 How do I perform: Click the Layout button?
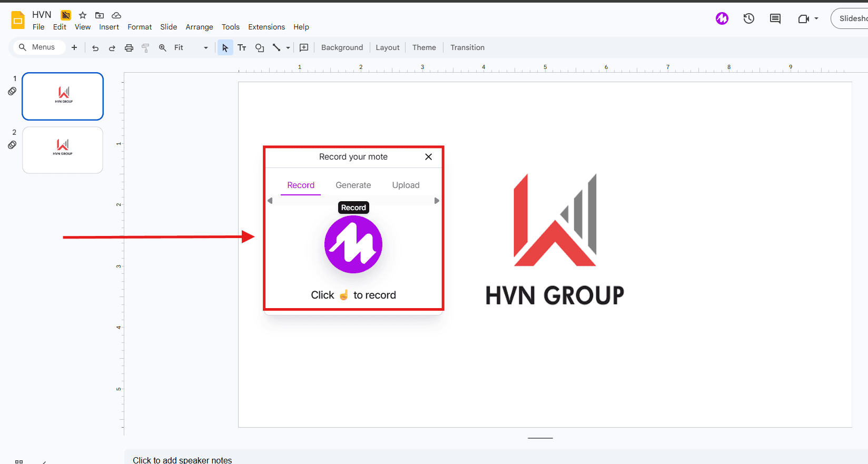388,47
